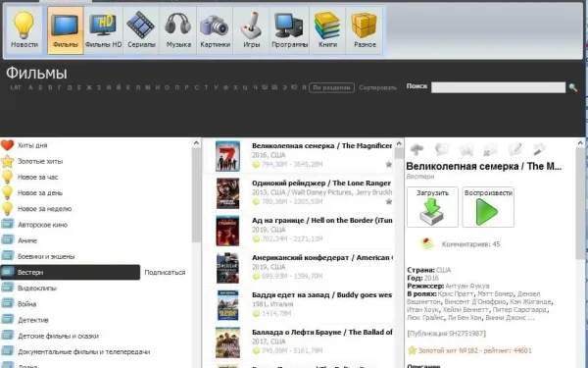Toggle favorite star for Одинокий рейнджер

click(389, 201)
